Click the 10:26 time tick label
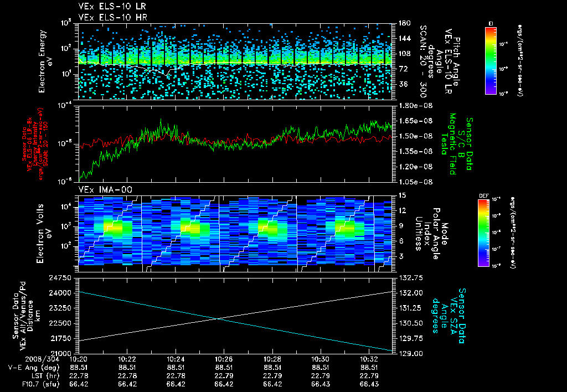Viewport: 567px width, 392px height. click(x=224, y=359)
